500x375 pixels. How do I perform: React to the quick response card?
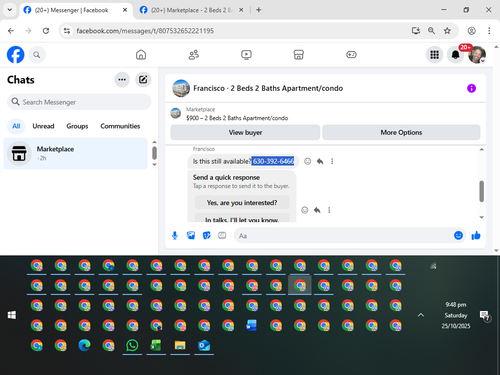coord(305,210)
